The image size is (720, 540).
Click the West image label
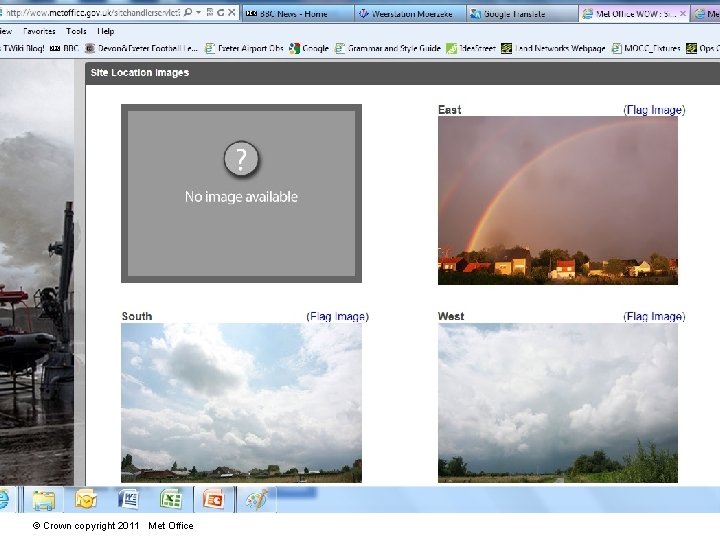[x=451, y=316]
